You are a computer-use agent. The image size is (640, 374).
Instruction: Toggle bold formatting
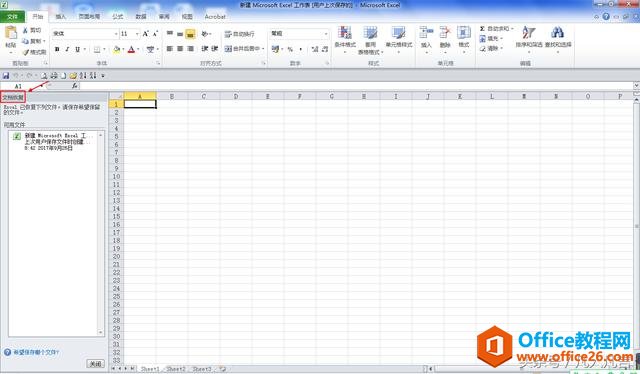pyautogui.click(x=57, y=49)
